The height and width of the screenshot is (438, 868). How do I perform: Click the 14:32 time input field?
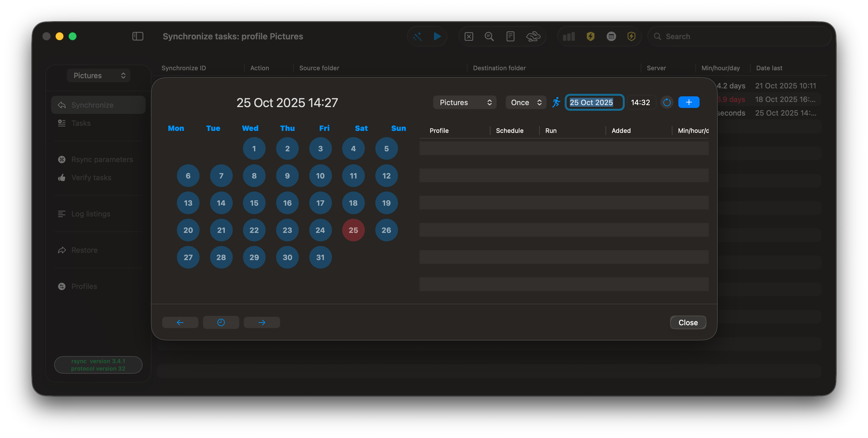tap(641, 102)
